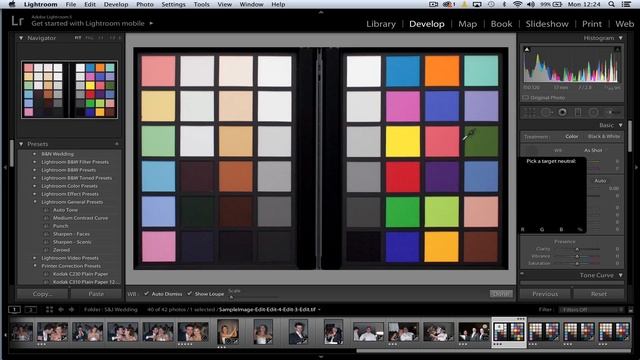Click the Done button
This screenshot has width=640, height=360.
(x=501, y=293)
